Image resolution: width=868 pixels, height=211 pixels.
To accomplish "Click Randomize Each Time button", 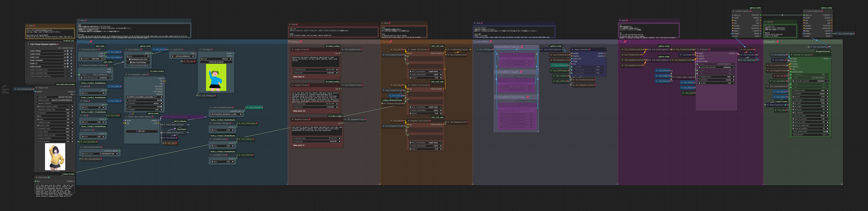I will (x=138, y=59).
